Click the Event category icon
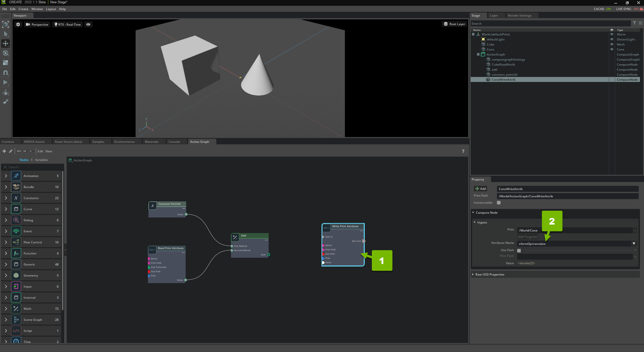This screenshot has height=352, width=644. coord(16,231)
